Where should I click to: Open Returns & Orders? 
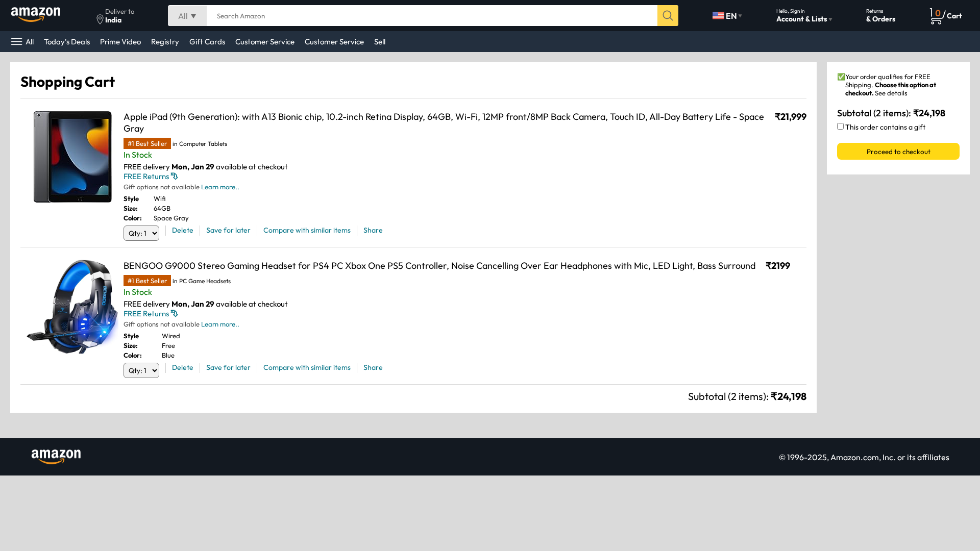point(880,16)
